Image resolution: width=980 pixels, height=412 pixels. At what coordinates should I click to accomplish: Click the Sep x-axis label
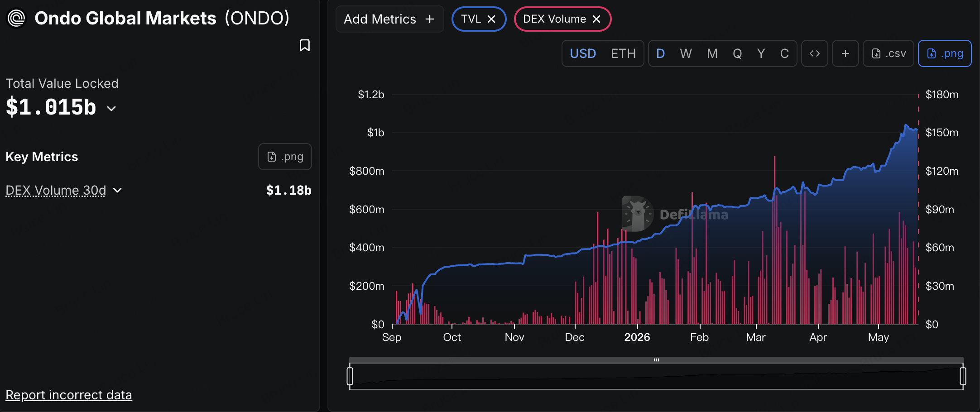click(x=392, y=337)
